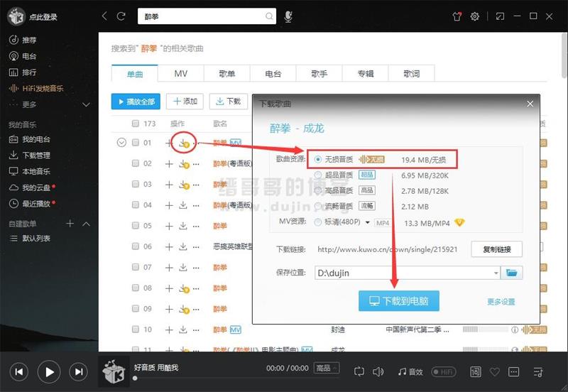Open HiFi发烧音乐 in the sidebar
The width and height of the screenshot is (568, 392).
point(36,88)
